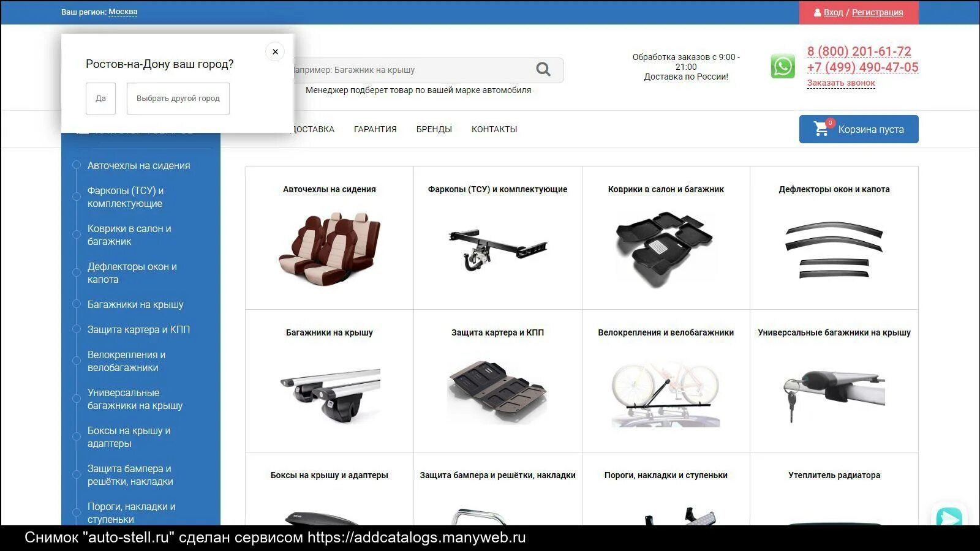
Task: Confirm Rostov-on-Don with the Да button
Action: (100, 99)
